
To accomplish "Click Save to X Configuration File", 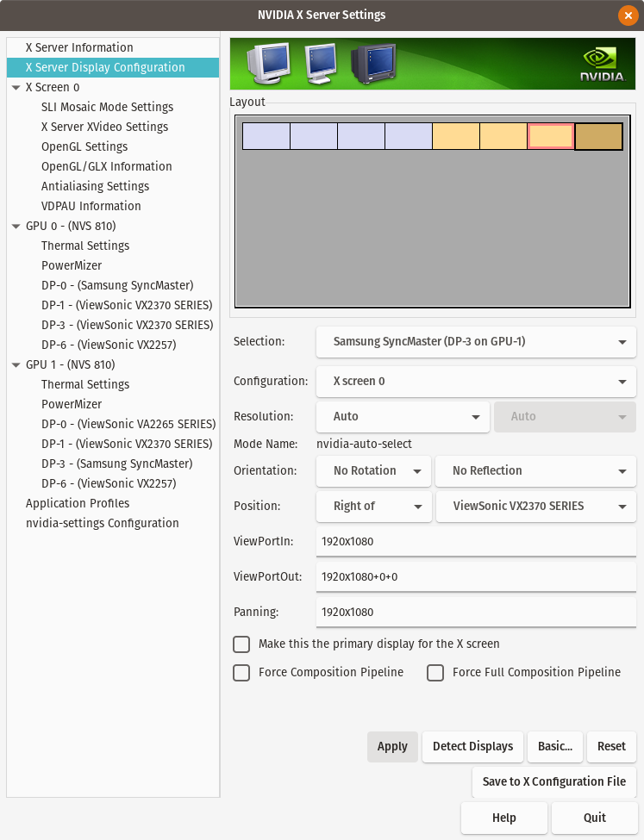I will [554, 781].
